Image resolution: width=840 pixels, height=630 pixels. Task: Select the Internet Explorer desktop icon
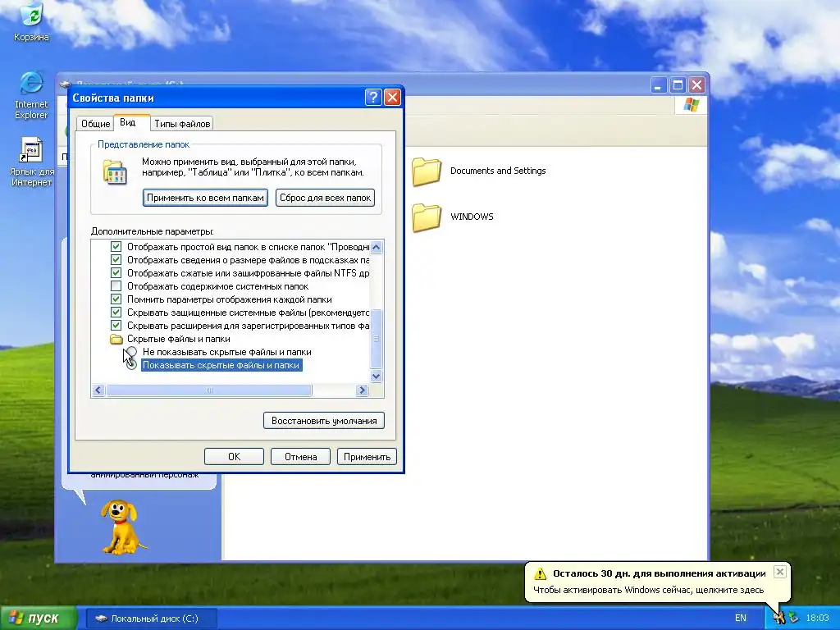pyautogui.click(x=31, y=94)
